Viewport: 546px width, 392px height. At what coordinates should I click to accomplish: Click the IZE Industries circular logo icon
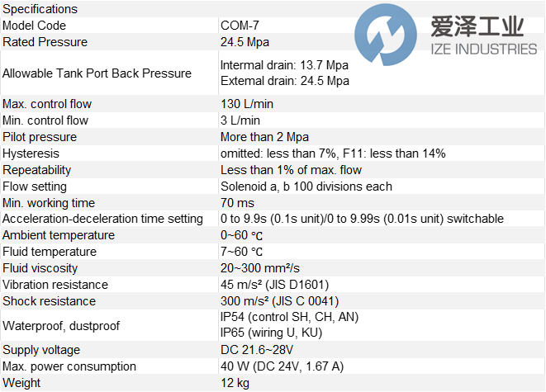point(382,38)
